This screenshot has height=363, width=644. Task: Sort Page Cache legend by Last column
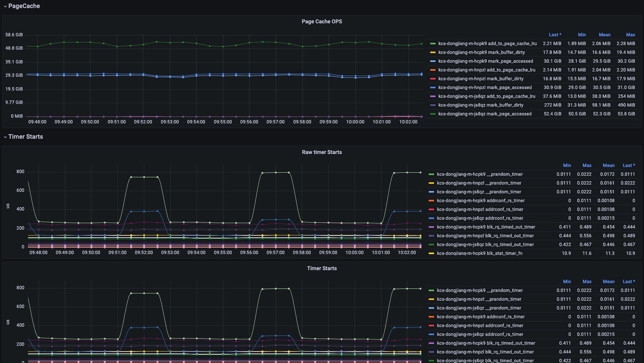[x=555, y=35]
